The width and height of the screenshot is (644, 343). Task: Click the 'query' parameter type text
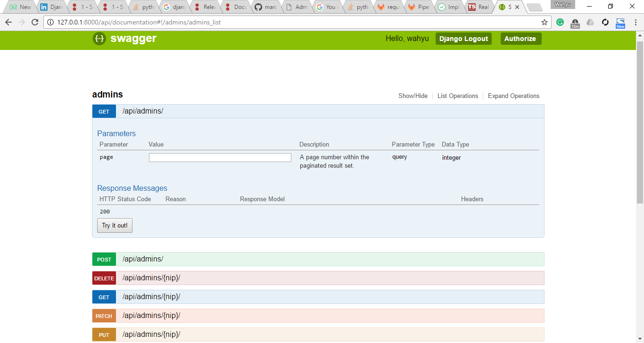tap(399, 157)
